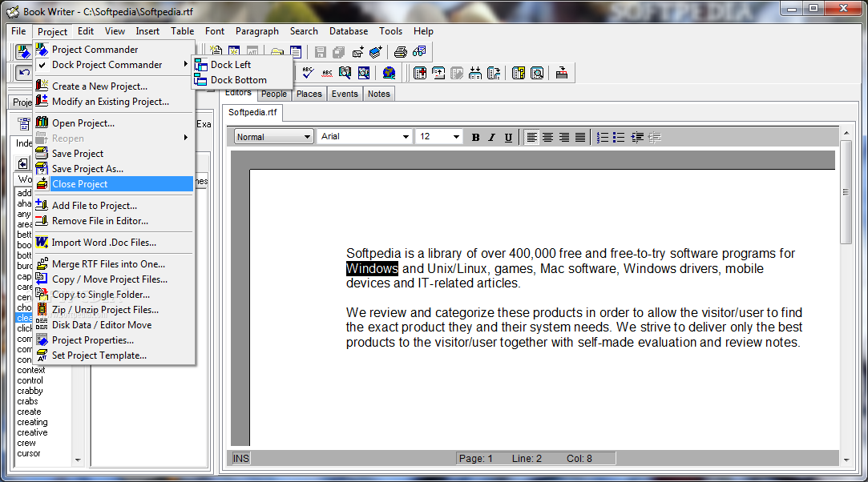Click the ABC red-underline spelling icon
This screenshot has width=868, height=482.
point(327,73)
